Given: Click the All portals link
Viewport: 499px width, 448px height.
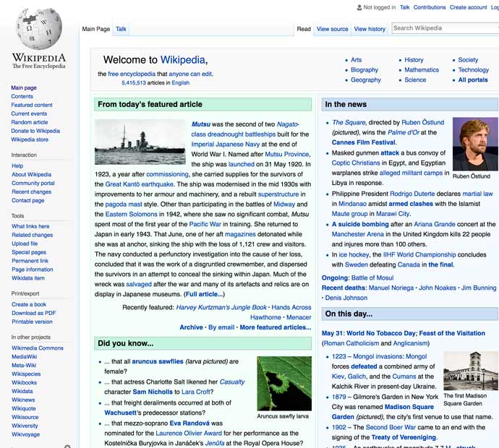Looking at the screenshot, I should 472,79.
